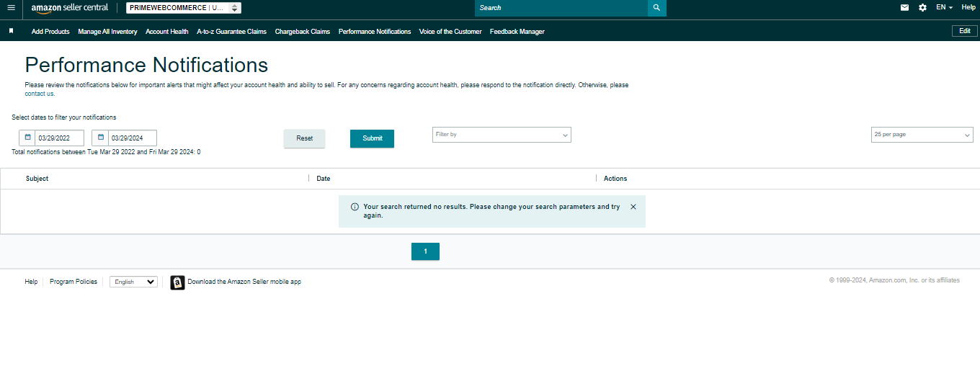Click the end date field 03/29/2024
The width and height of the screenshot is (980, 379).
(132, 138)
